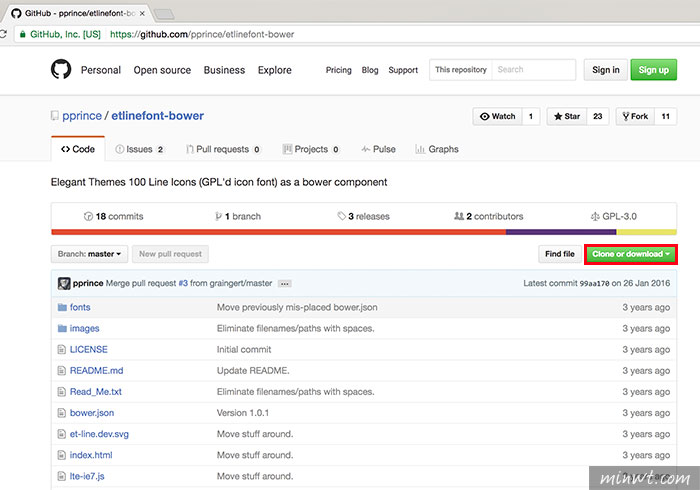This screenshot has height=490, width=700.
Task: Click the New pull request button
Action: point(171,254)
